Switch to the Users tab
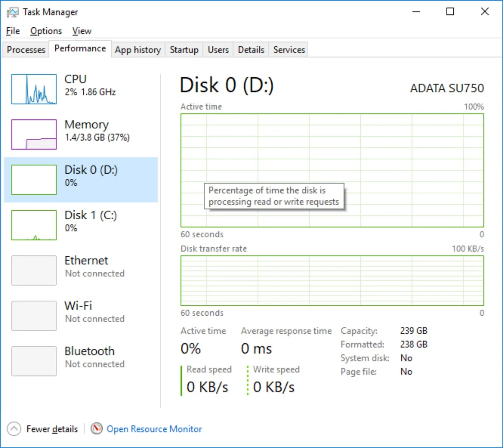503x448 pixels. click(x=218, y=50)
